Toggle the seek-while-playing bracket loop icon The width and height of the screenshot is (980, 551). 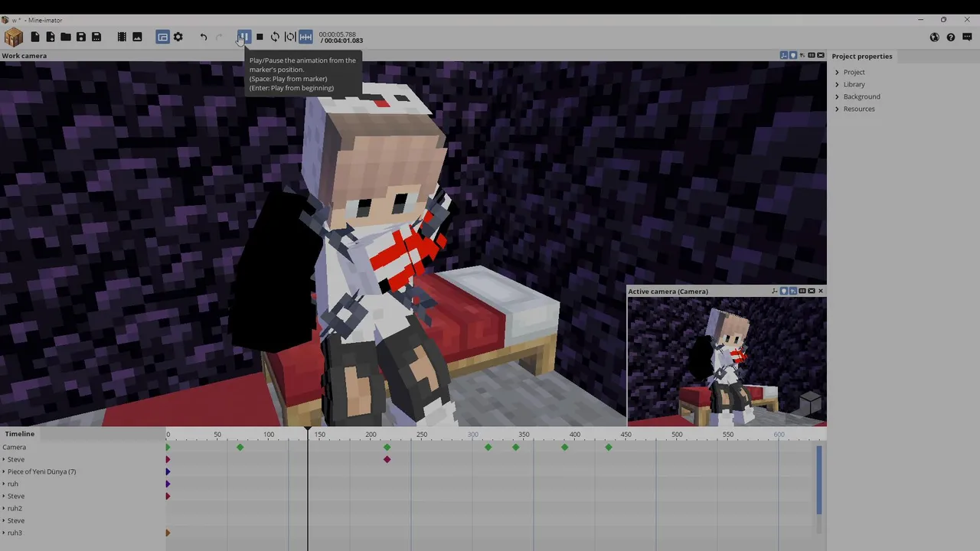(290, 37)
